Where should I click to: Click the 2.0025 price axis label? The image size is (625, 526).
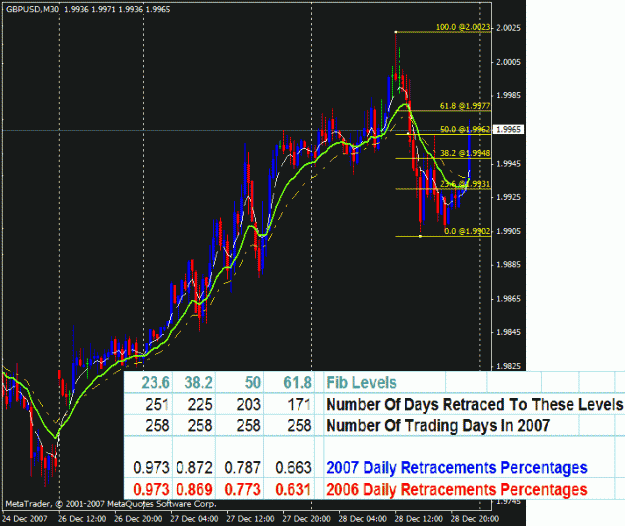pos(508,28)
